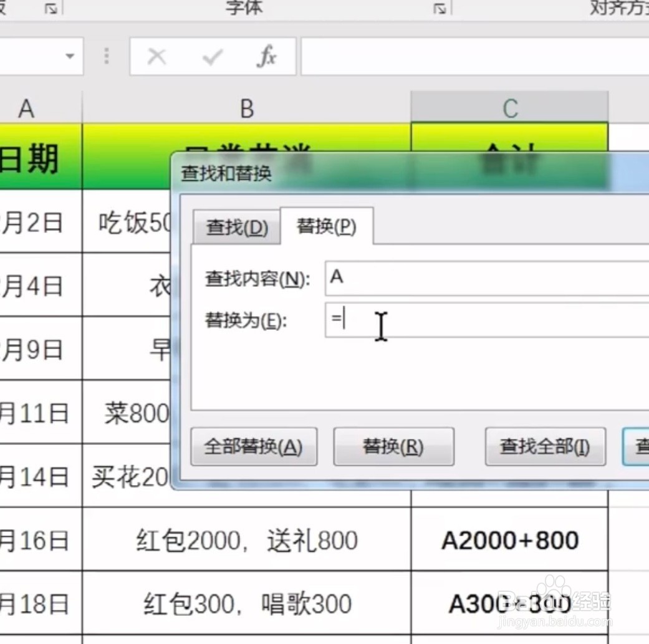Click the 查找全部(I) button
Image resolution: width=649 pixels, height=644 pixels.
tap(545, 446)
